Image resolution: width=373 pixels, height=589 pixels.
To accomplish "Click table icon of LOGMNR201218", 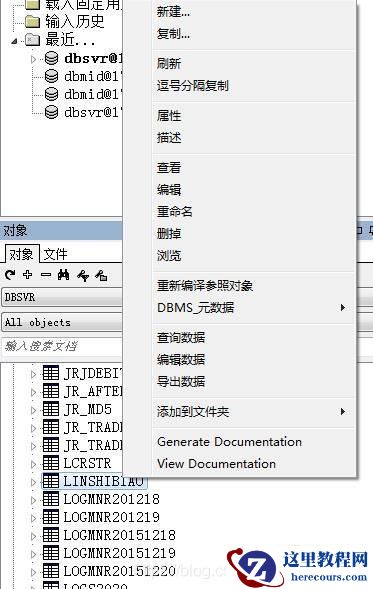I will (51, 499).
